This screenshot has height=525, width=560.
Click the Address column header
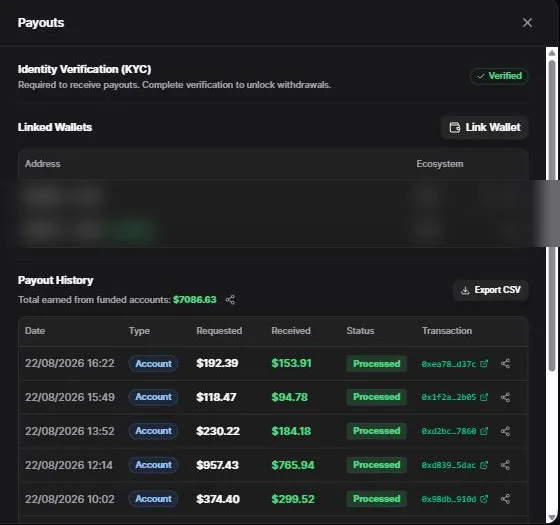(42, 164)
